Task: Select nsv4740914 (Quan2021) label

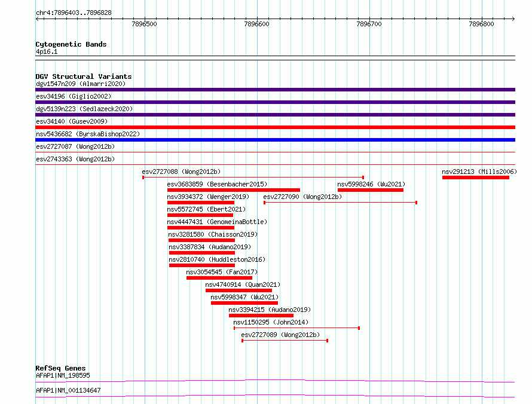Action: tap(243, 284)
